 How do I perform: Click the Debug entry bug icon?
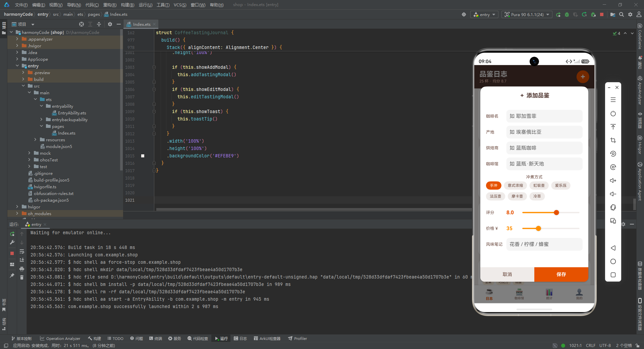click(x=567, y=14)
